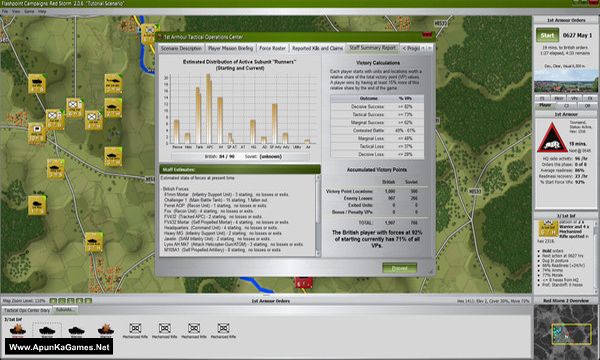Open the Help menu
The height and width of the screenshot is (360, 600).
click(42, 11)
